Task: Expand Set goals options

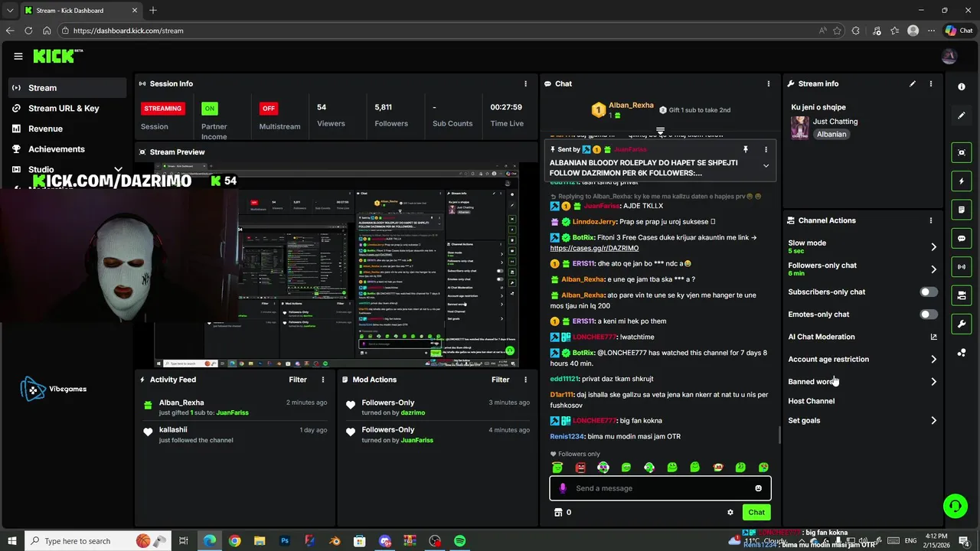Action: [933, 421]
